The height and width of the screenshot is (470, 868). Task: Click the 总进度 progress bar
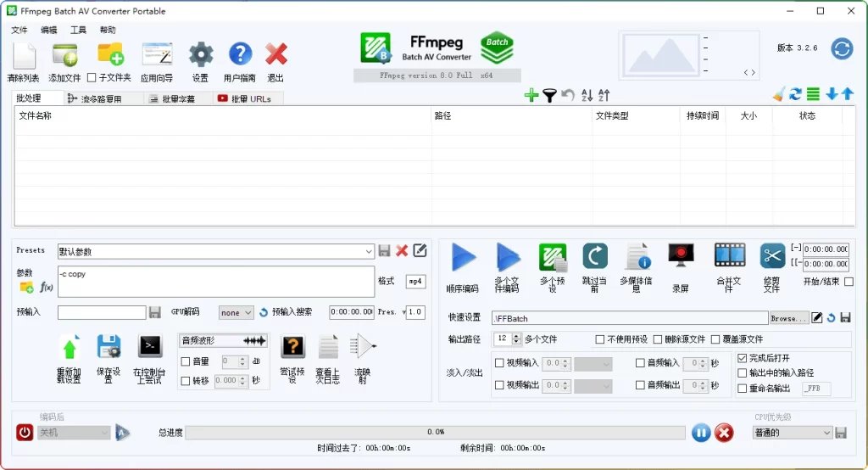click(435, 433)
